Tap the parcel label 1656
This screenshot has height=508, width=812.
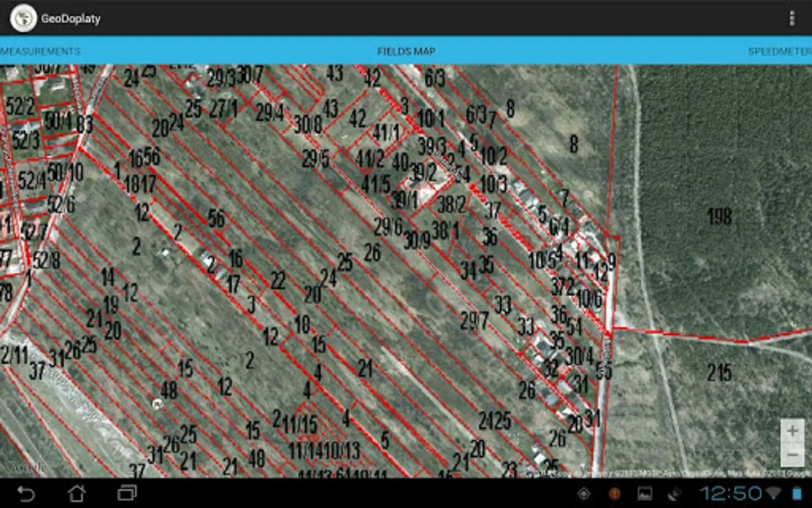coord(144,157)
